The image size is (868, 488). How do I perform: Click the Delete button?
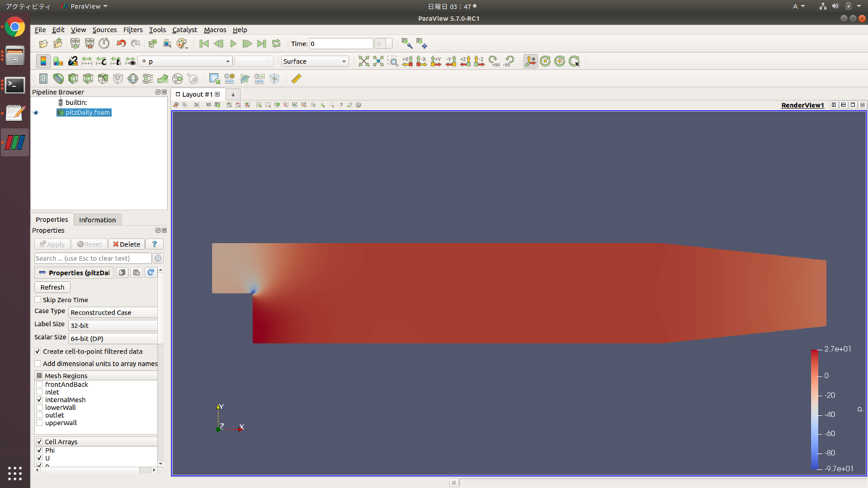tap(127, 244)
